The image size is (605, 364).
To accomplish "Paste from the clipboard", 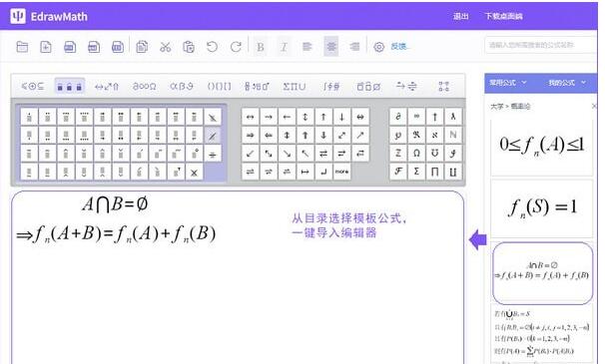I will coord(189,47).
